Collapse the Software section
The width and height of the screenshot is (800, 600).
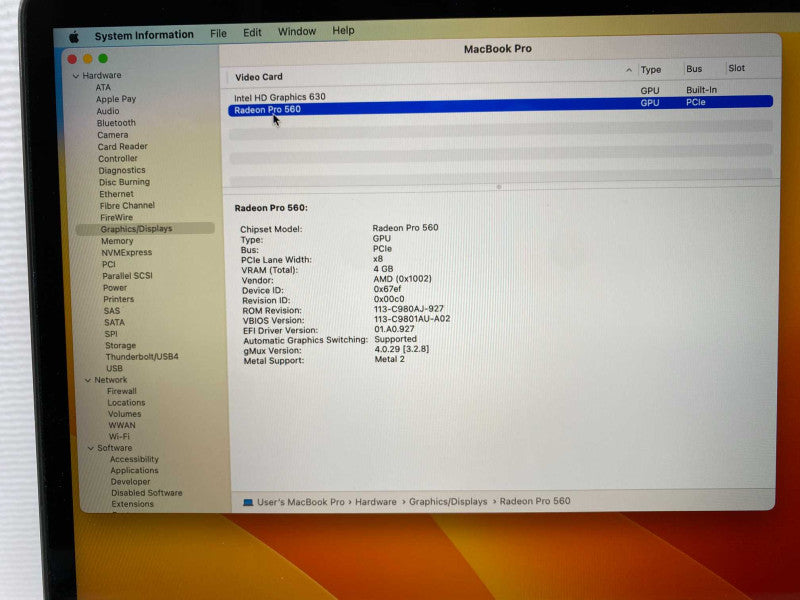(x=91, y=448)
